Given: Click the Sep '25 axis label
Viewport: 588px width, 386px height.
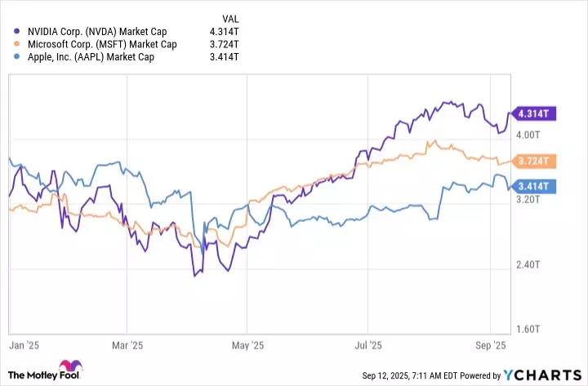Looking at the screenshot, I should tap(490, 346).
